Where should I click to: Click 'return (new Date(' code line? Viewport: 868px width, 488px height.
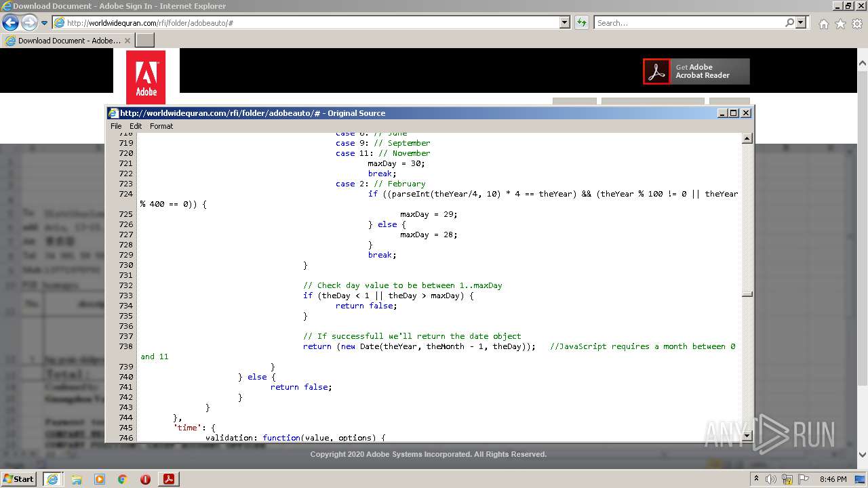pos(419,346)
